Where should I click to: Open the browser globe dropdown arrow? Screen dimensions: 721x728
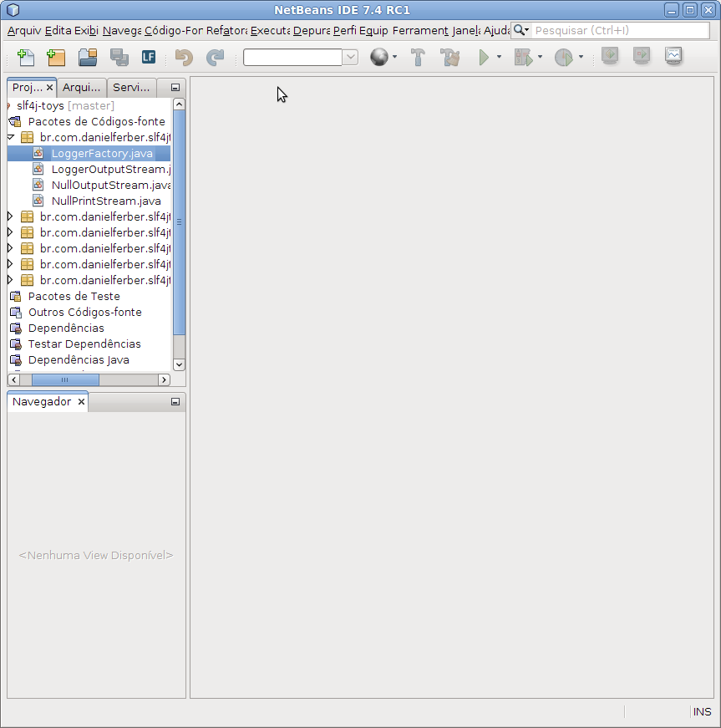coord(395,57)
